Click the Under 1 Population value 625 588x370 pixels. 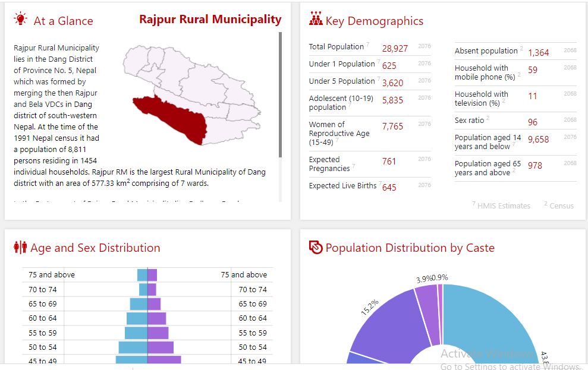click(389, 65)
